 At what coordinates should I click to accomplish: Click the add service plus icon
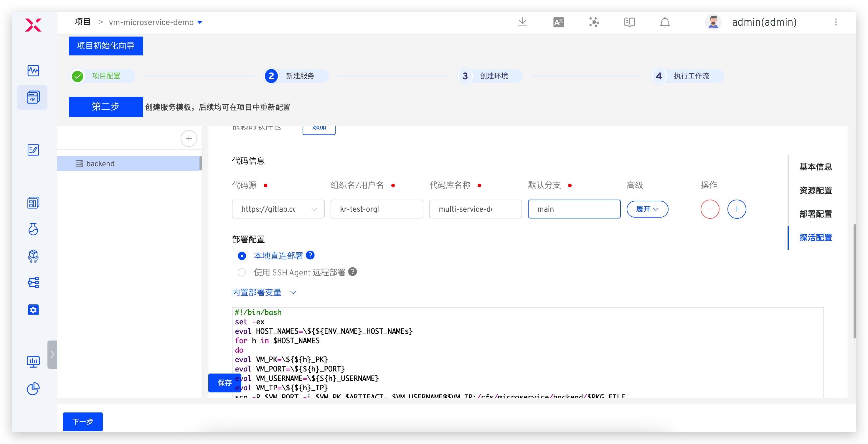(189, 138)
